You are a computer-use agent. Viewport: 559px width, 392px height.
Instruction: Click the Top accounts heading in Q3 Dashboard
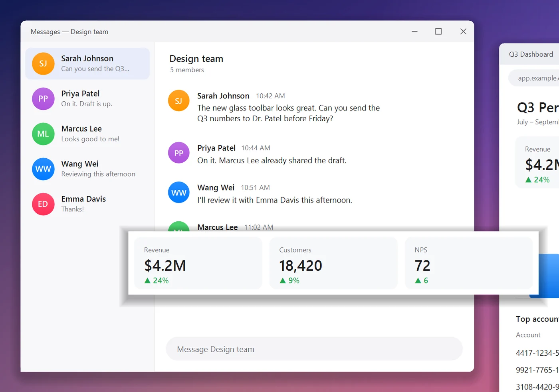(537, 319)
